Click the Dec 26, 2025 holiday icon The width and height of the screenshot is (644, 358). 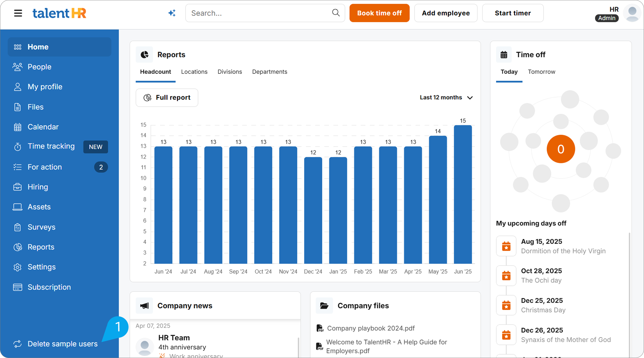click(x=506, y=335)
